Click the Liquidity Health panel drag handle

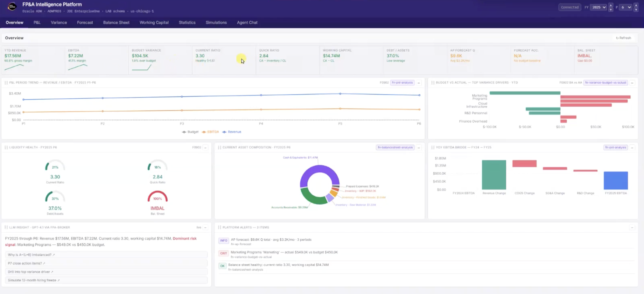click(x=6, y=148)
